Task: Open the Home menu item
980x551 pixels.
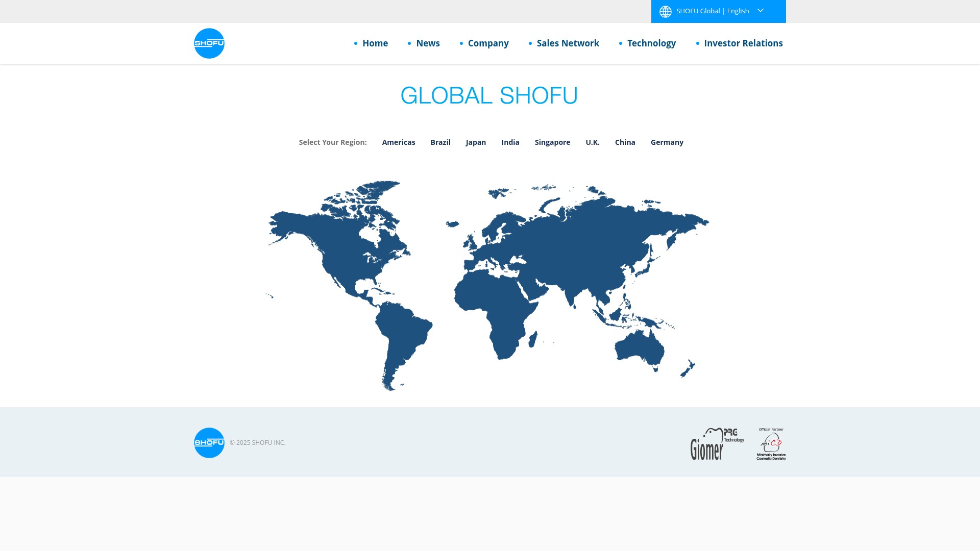Action: click(375, 43)
